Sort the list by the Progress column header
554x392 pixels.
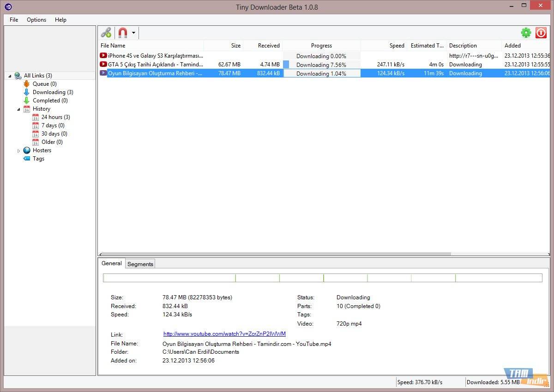pyautogui.click(x=321, y=46)
